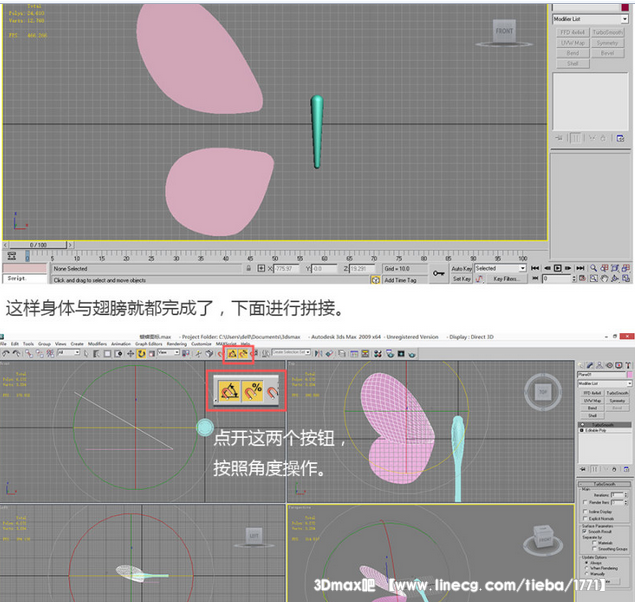Open selection filter 'All' dropdown
635x602 pixels.
tap(68, 353)
